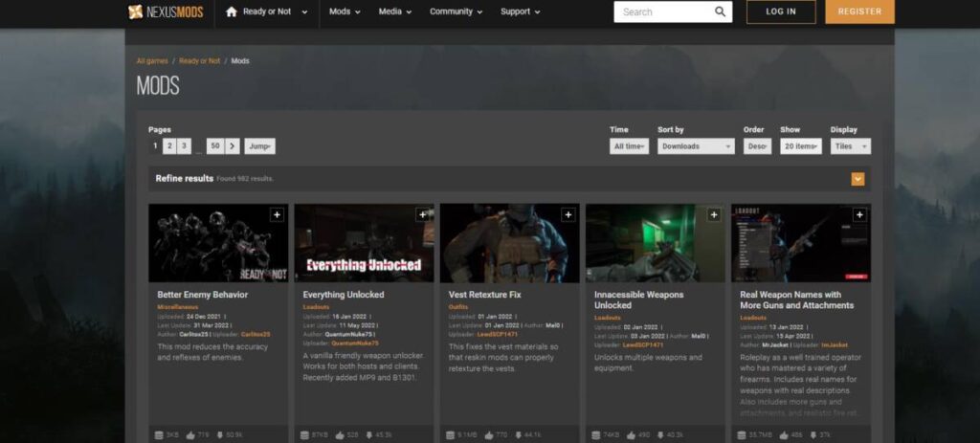The width and height of the screenshot is (980, 443).
Task: Click plus icon on Everything Unlocked thumbnail
Action: coord(422,215)
